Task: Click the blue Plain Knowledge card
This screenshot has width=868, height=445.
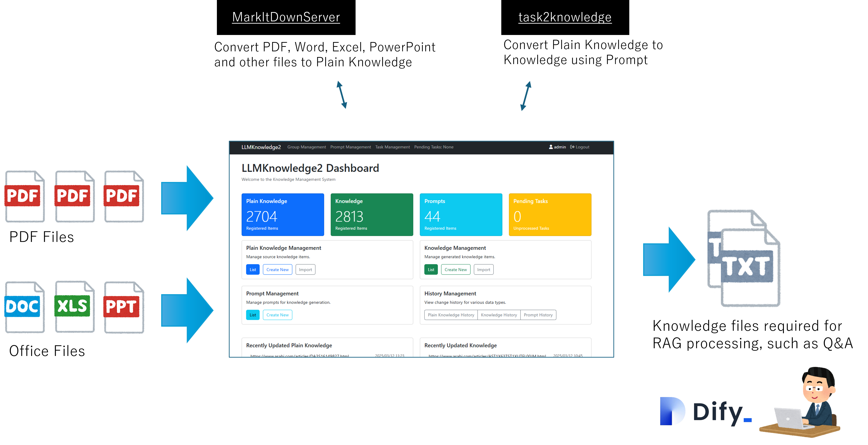Action: [x=283, y=214]
